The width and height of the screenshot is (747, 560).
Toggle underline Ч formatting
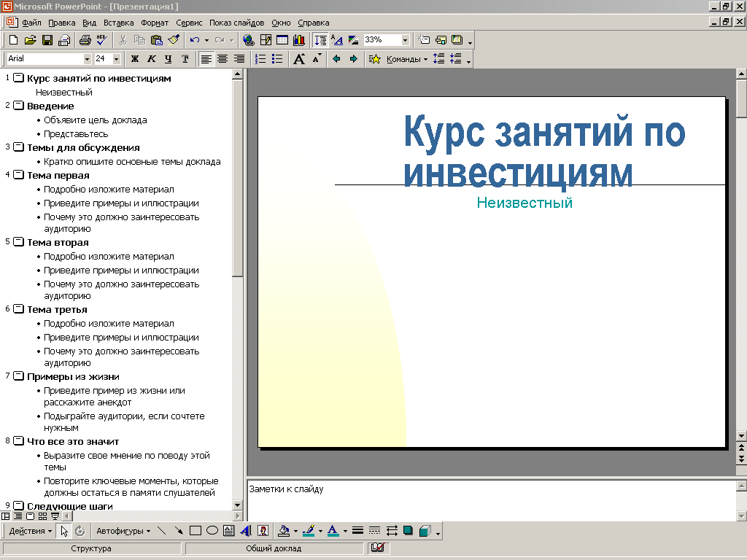click(169, 58)
